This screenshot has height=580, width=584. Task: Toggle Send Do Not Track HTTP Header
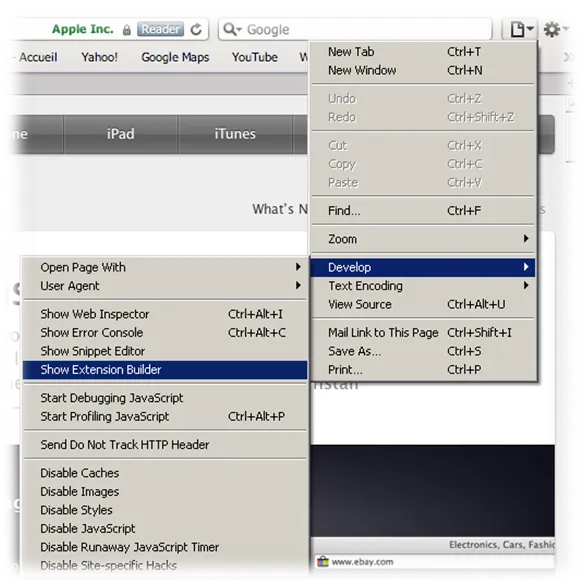pyautogui.click(x=165, y=444)
